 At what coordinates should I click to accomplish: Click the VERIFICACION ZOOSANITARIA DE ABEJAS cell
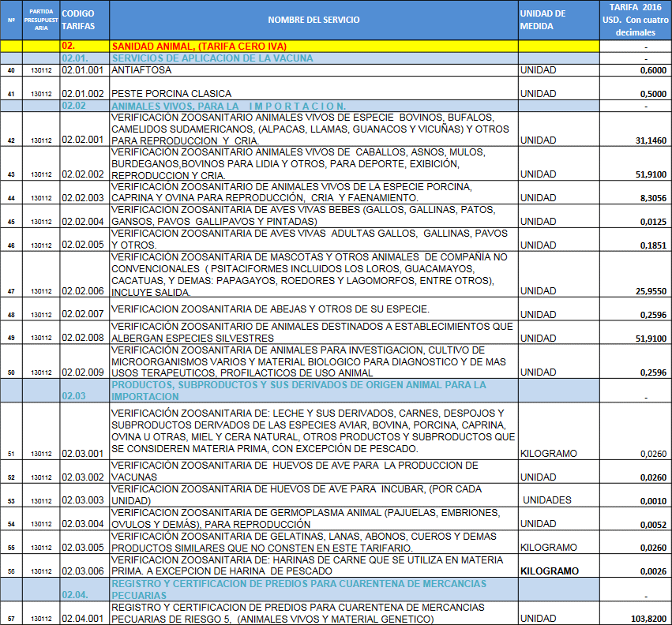(x=313, y=309)
